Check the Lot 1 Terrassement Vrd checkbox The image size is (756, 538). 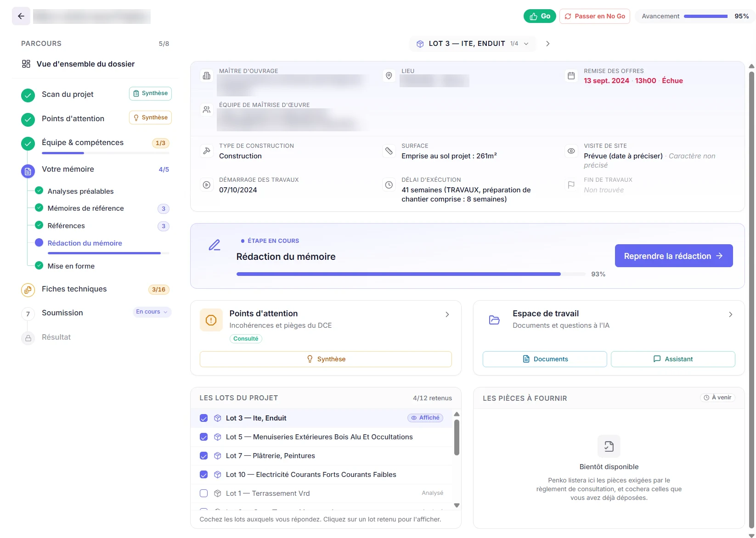click(x=204, y=493)
